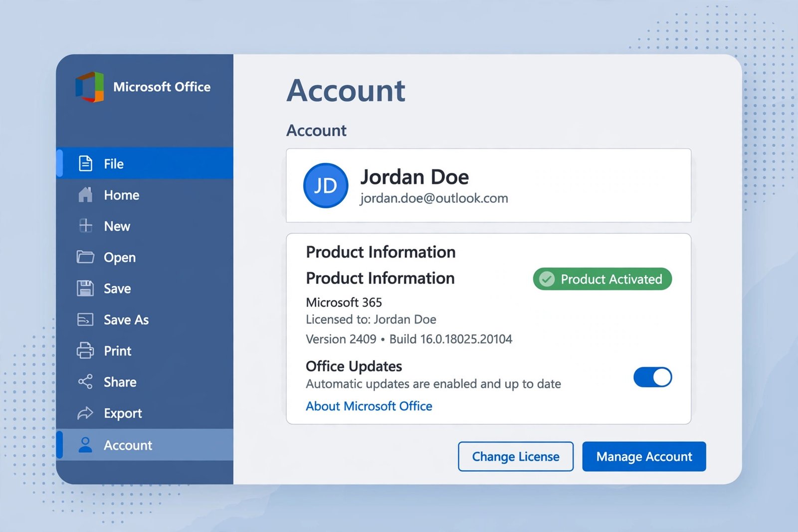Click the Microsoft 365 product name

click(344, 302)
